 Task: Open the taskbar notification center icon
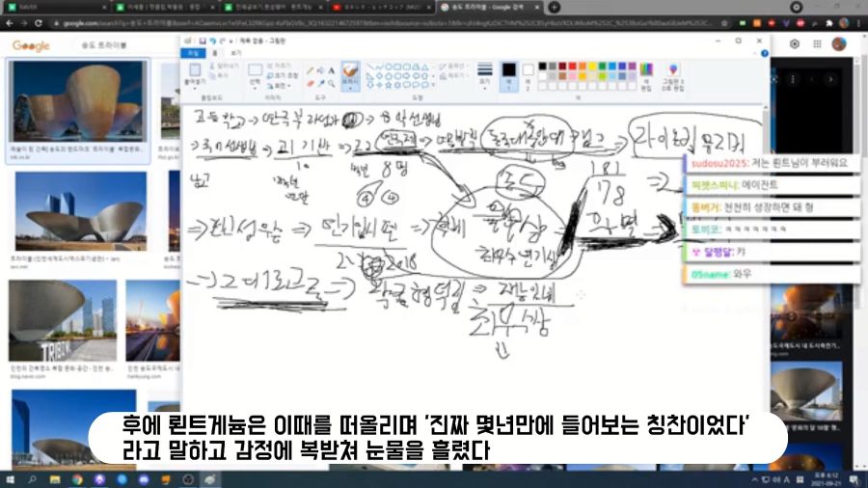pos(854,479)
